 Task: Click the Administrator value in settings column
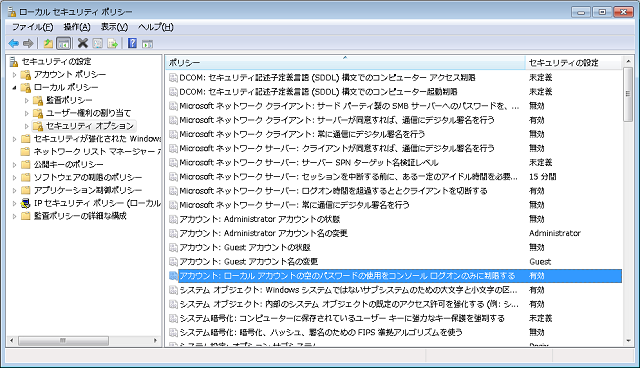pos(555,233)
